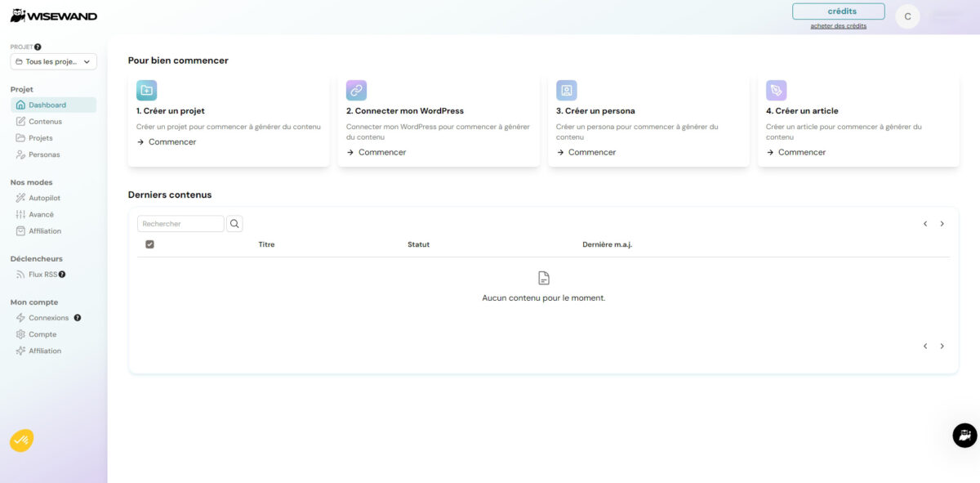The height and width of the screenshot is (483, 980).
Task: Select Personas in the sidebar
Action: [x=44, y=154]
